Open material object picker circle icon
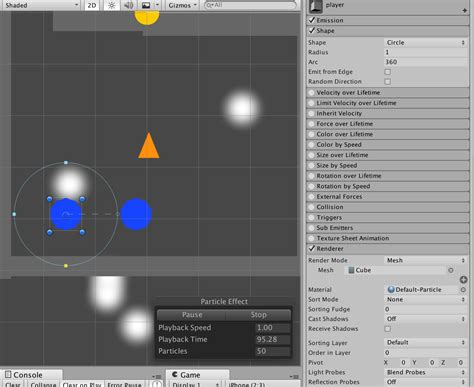This screenshot has height=387, width=474. point(463,290)
